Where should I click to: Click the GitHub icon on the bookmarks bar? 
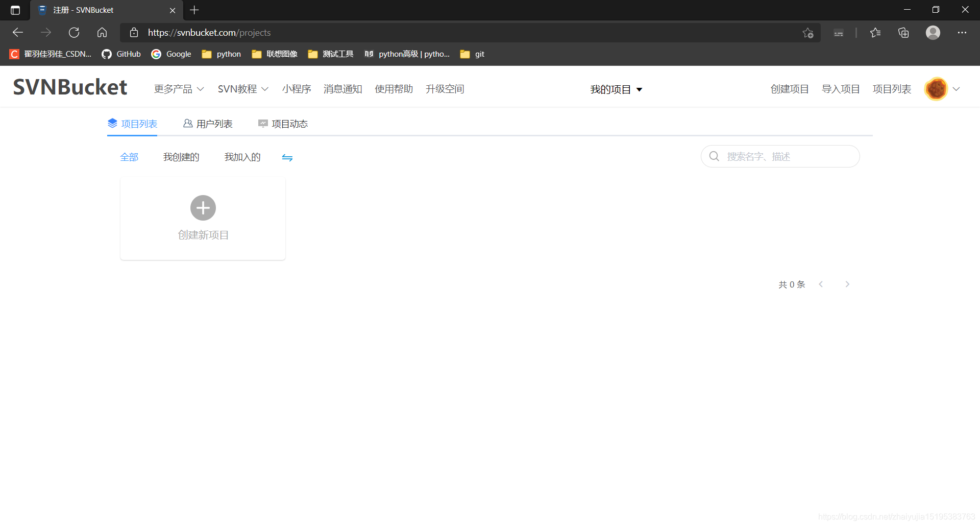tap(107, 54)
